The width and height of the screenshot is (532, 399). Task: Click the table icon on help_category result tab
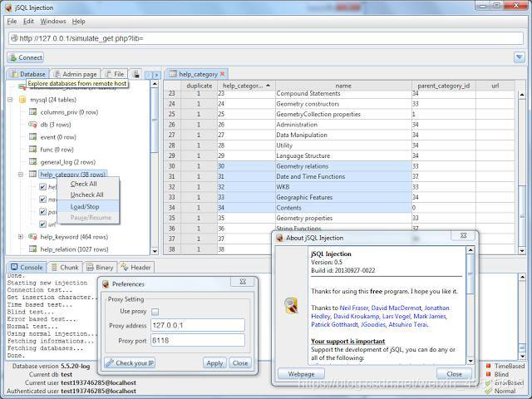click(173, 74)
